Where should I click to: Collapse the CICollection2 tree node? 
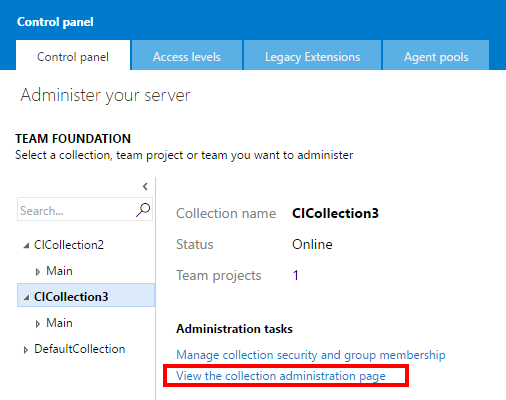pyautogui.click(x=26, y=246)
